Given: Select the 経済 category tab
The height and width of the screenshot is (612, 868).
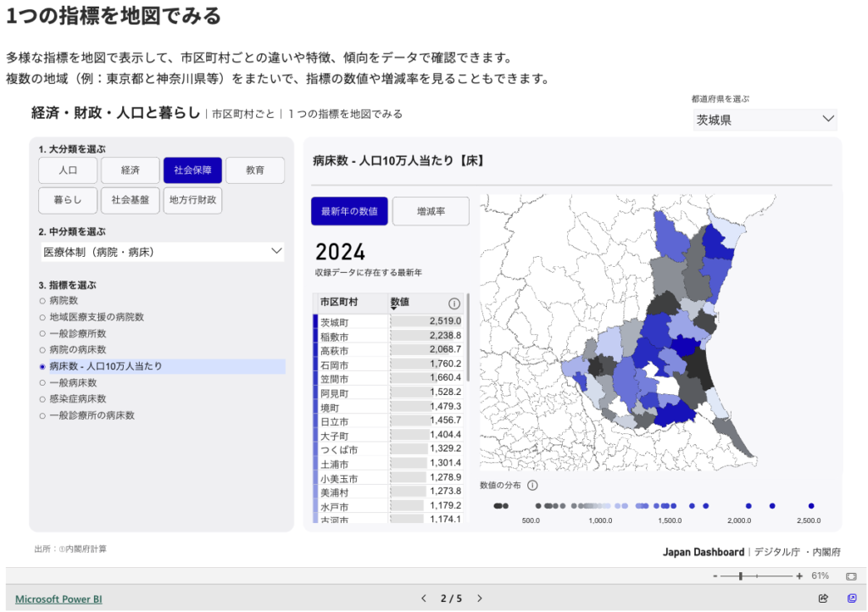Looking at the screenshot, I should [130, 170].
